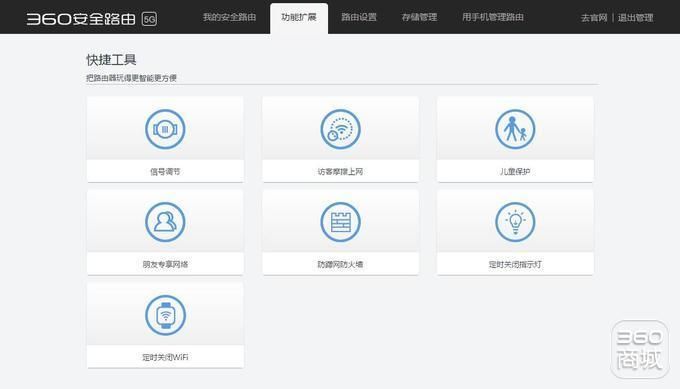Click the 信号调节 text label
The image size is (680, 389).
[165, 172]
